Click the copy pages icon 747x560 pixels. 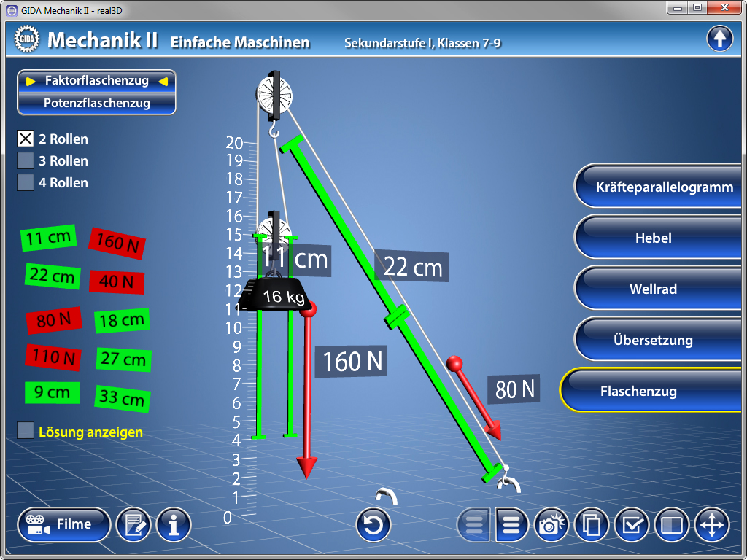tap(592, 525)
